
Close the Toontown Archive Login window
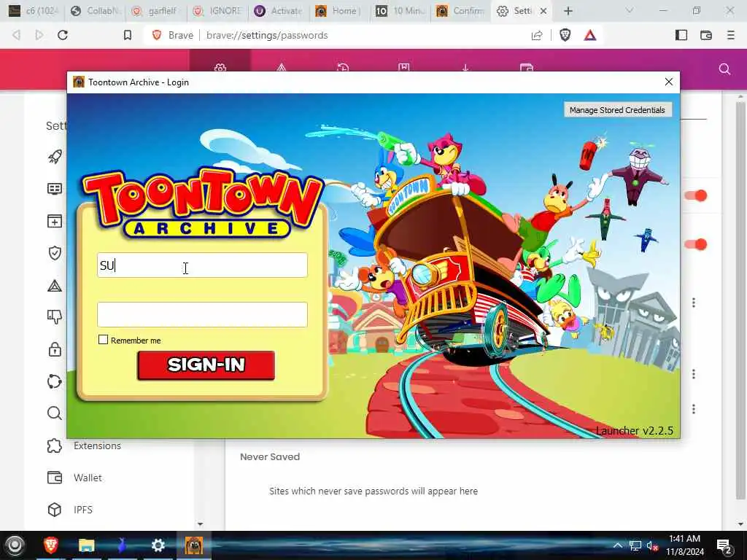click(669, 82)
